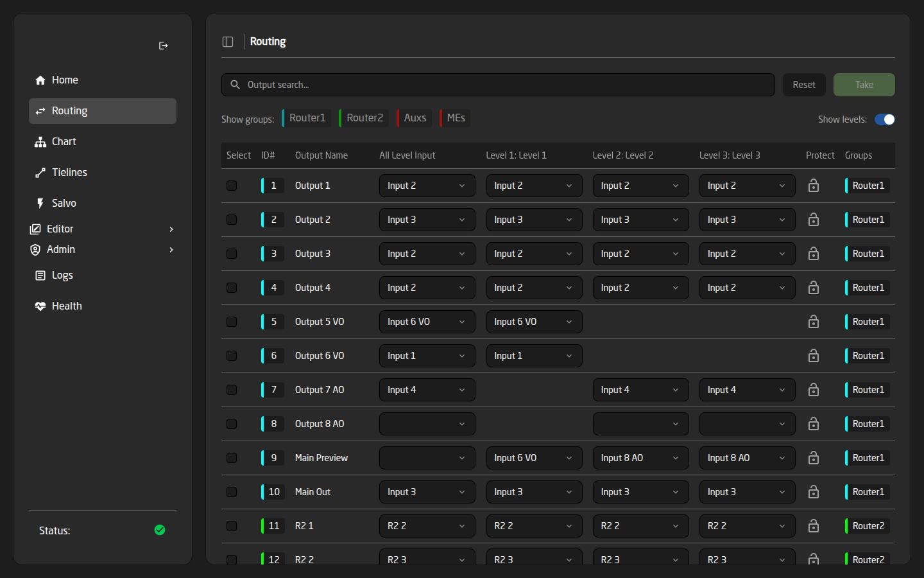Click the green status check icon
The width and height of the screenshot is (924, 578).
point(160,530)
